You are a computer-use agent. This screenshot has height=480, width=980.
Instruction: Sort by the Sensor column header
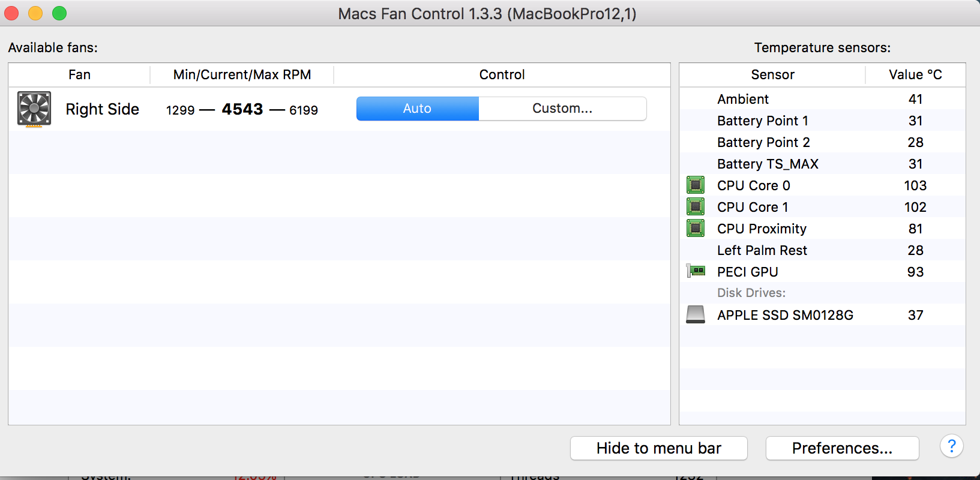772,74
